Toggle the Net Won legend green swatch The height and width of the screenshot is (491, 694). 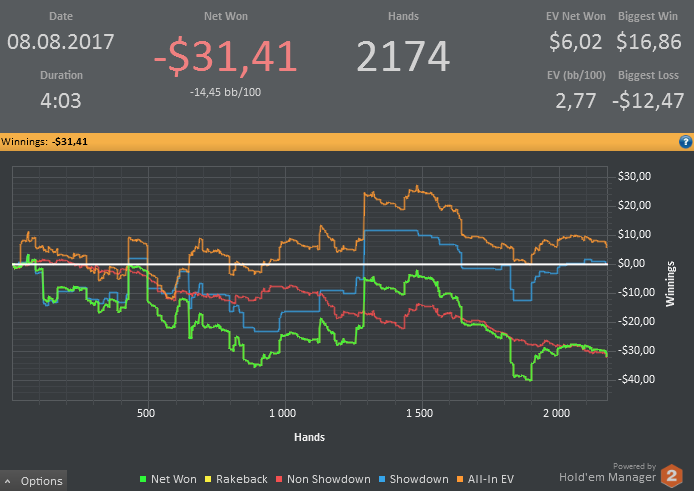point(143,479)
